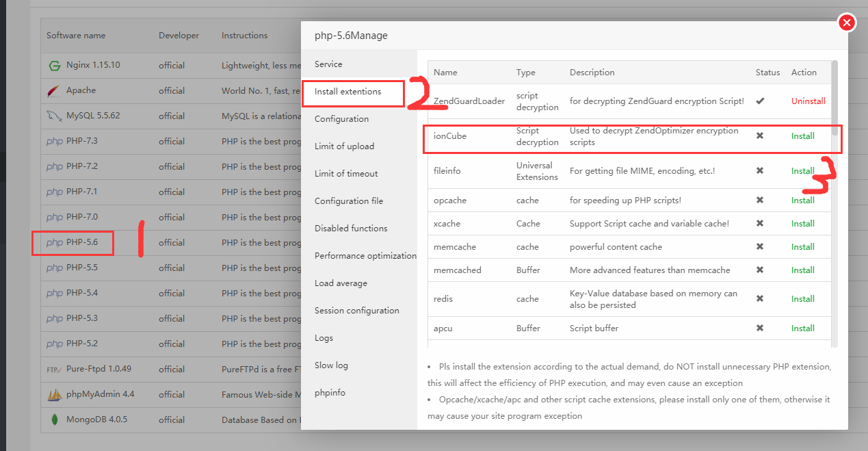Click the X status icon for redis
The width and height of the screenshot is (868, 451).
tap(760, 299)
